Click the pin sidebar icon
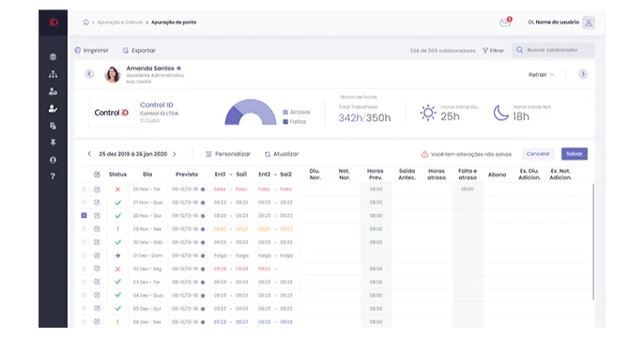 [53, 143]
